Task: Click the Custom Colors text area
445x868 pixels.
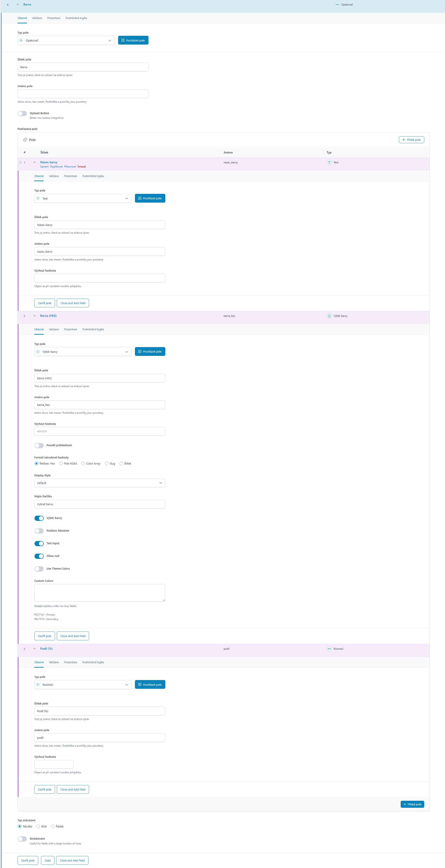Action: pyautogui.click(x=99, y=593)
